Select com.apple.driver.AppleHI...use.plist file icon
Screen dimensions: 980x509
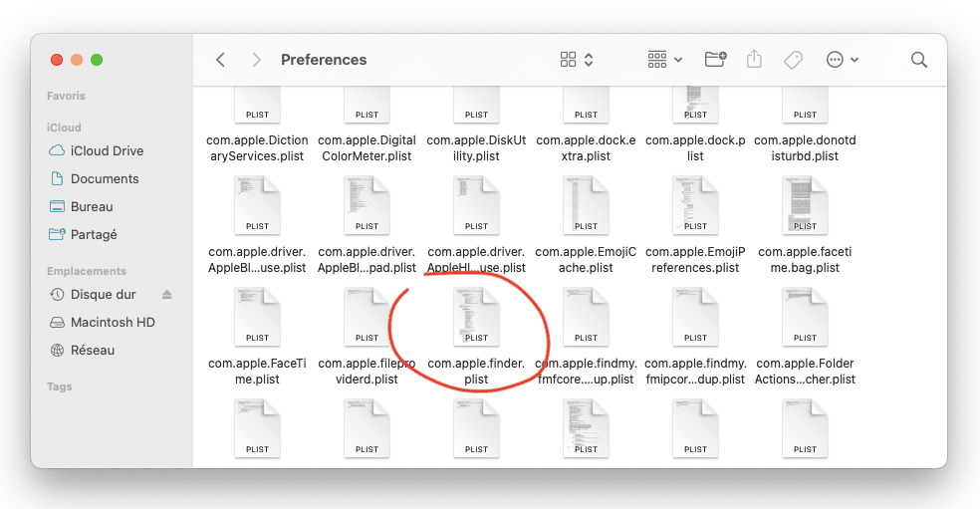[476, 206]
